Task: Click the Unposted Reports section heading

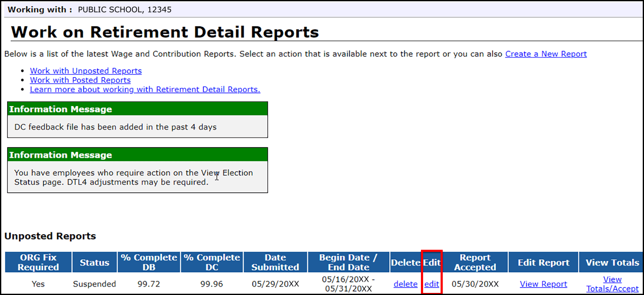Action: tap(50, 236)
